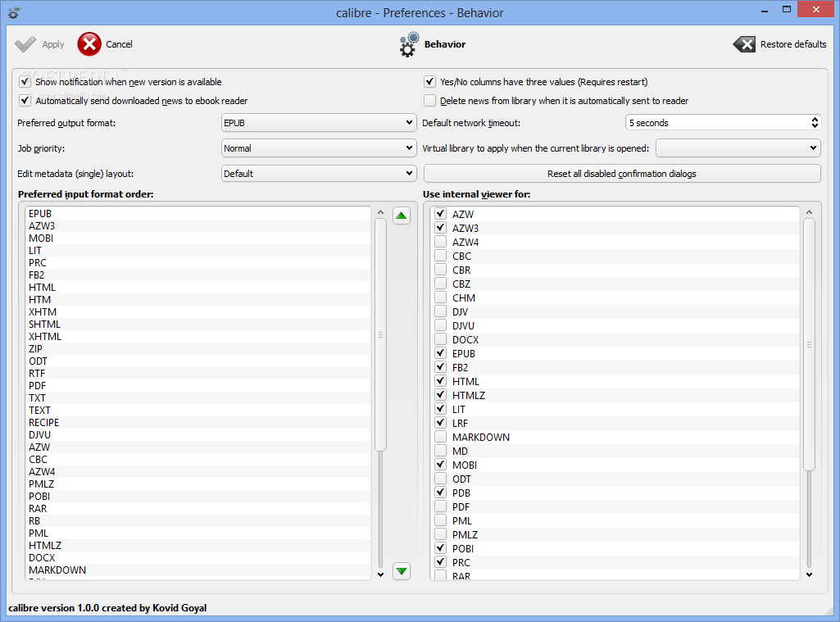Select FB2 in input format order list
This screenshot has height=622, width=840.
pyautogui.click(x=198, y=275)
